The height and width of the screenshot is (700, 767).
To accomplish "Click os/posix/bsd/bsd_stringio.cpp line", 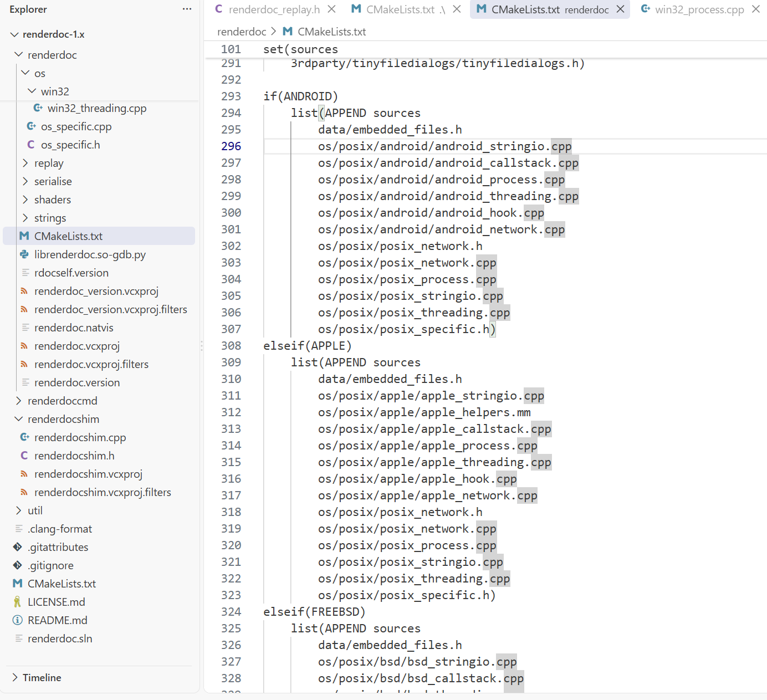I will click(x=417, y=662).
